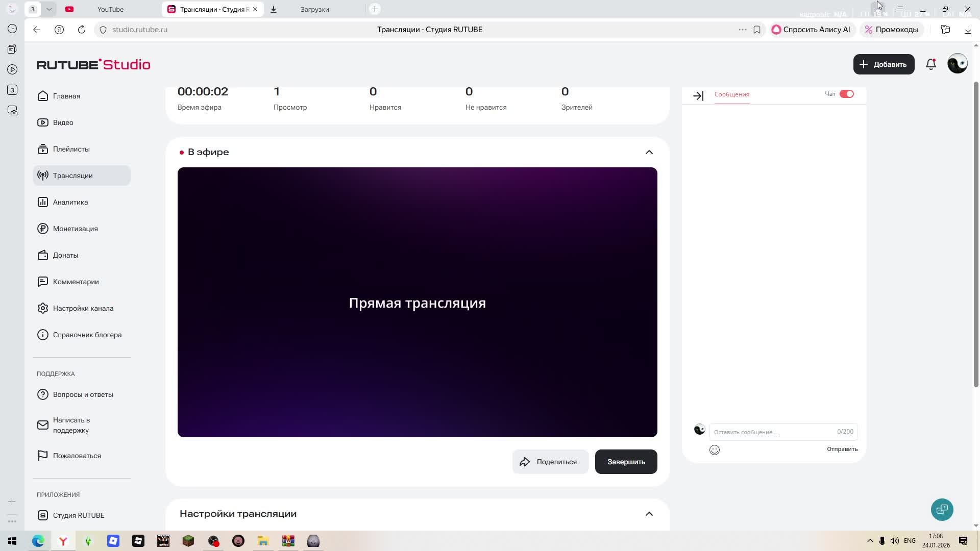Open the emoji picker in chat
This screenshot has height=551, width=980.
(714, 449)
